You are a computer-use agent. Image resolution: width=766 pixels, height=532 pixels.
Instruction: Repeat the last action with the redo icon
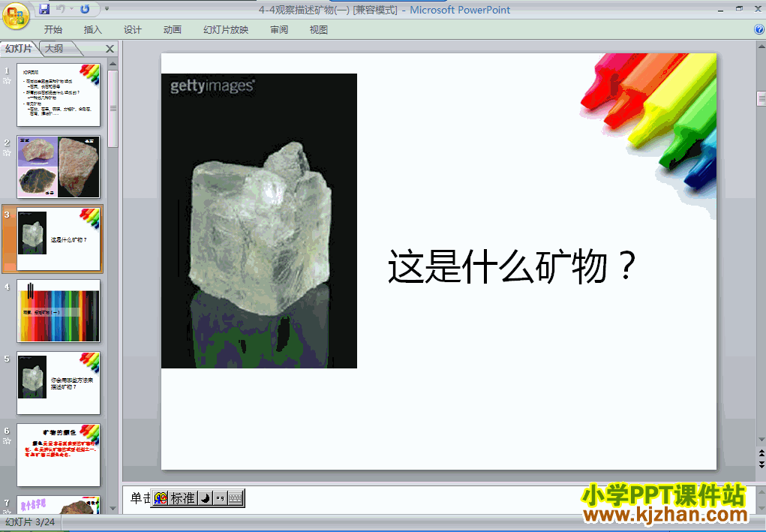point(85,9)
